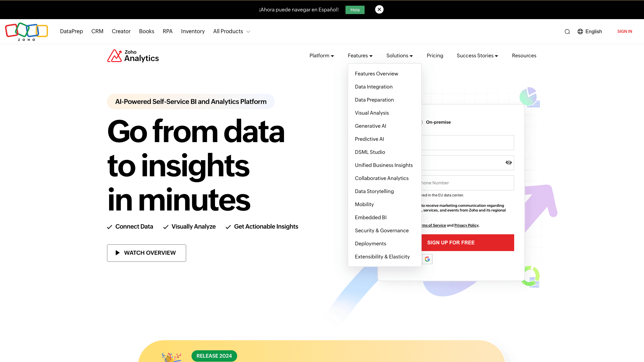Image resolution: width=644 pixels, height=362 pixels.
Task: Click SIGN IN link
Action: (625, 32)
